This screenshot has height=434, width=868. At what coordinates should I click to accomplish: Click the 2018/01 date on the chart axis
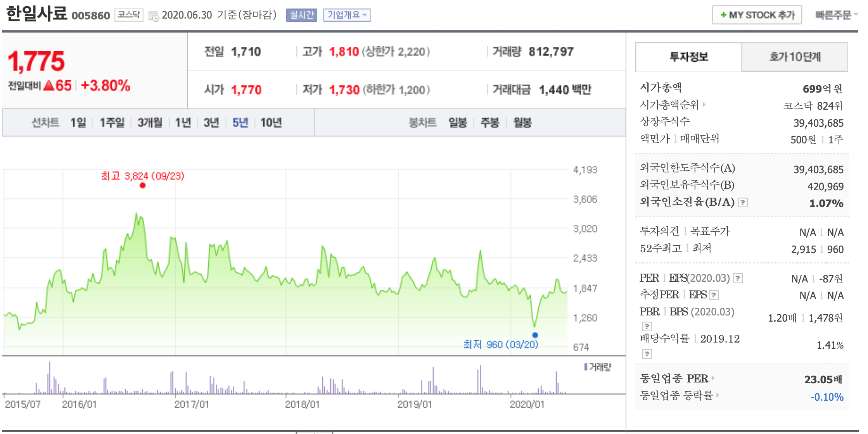(x=302, y=405)
